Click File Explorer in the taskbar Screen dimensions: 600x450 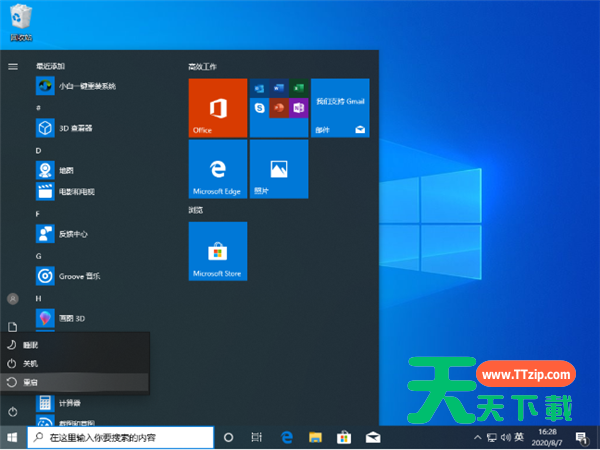click(315, 438)
